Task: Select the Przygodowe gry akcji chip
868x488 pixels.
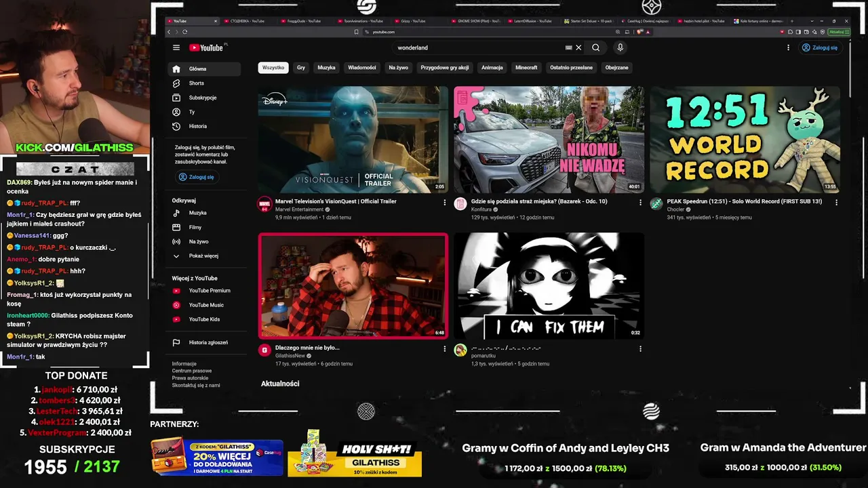Action: [x=445, y=68]
